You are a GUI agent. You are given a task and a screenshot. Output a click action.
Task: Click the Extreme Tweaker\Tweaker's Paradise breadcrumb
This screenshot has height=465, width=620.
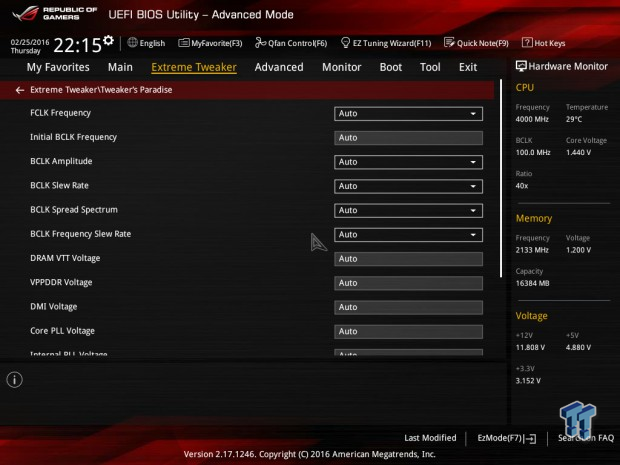point(101,90)
